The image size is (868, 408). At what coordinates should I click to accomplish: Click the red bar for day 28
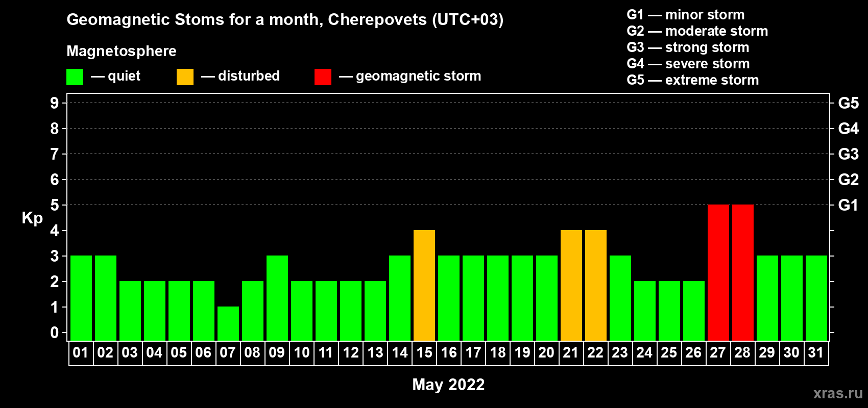coord(743,272)
